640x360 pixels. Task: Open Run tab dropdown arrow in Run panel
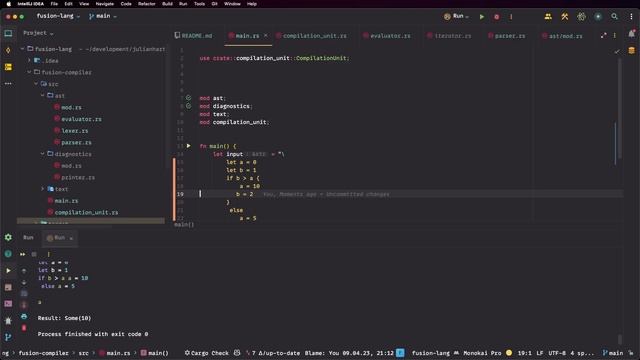tap(71, 238)
